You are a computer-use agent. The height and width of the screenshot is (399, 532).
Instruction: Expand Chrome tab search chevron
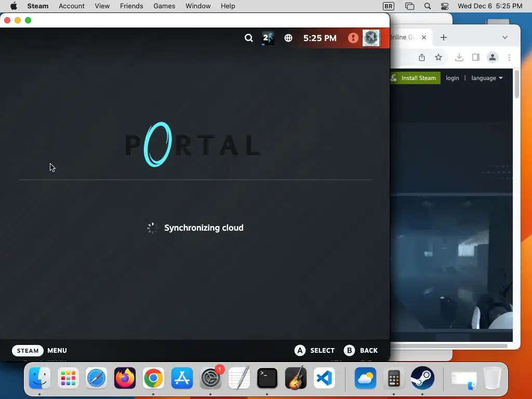tap(505, 37)
